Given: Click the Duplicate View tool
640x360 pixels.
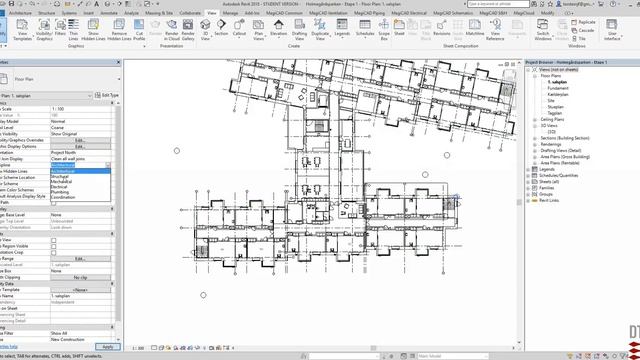Looking at the screenshot, I should coord(320,29).
